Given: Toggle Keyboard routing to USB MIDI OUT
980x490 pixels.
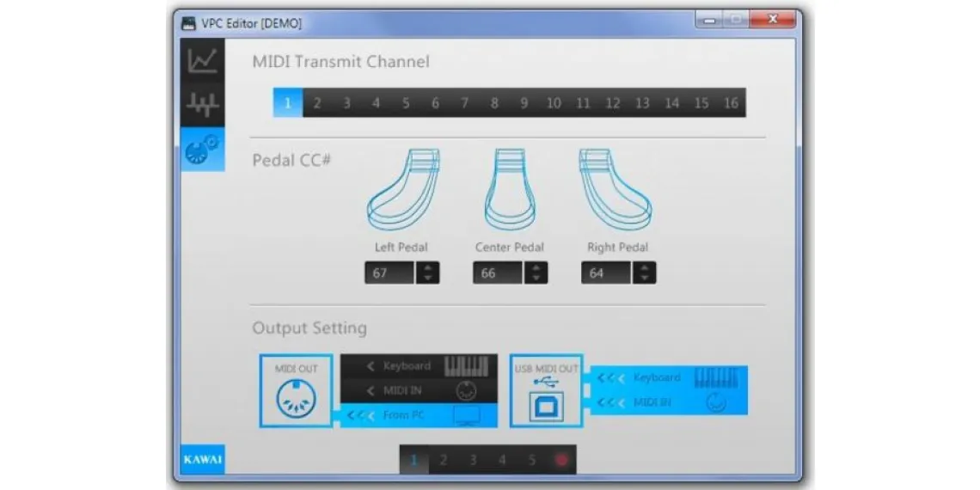Looking at the screenshot, I should 669,378.
